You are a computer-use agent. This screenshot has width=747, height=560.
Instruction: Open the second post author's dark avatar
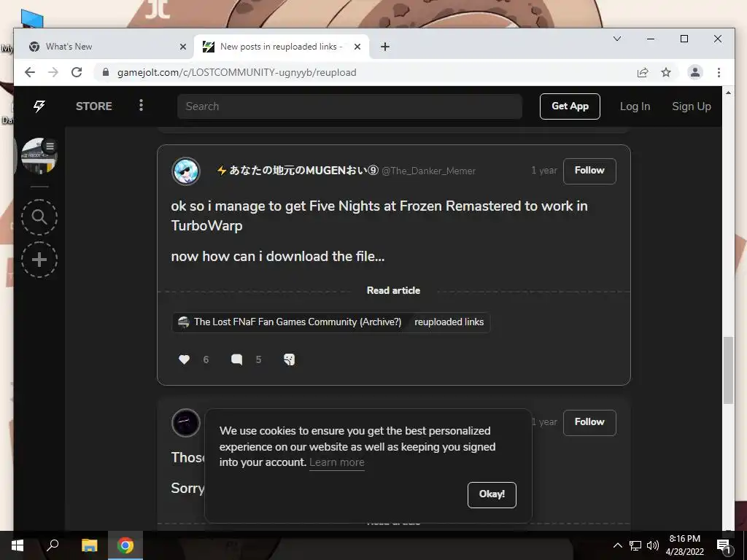(x=186, y=422)
